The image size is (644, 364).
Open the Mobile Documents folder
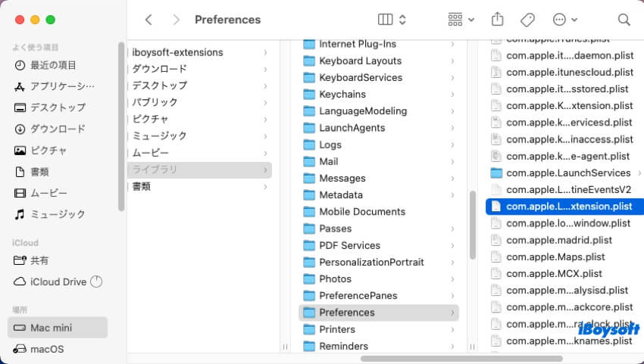379,212
